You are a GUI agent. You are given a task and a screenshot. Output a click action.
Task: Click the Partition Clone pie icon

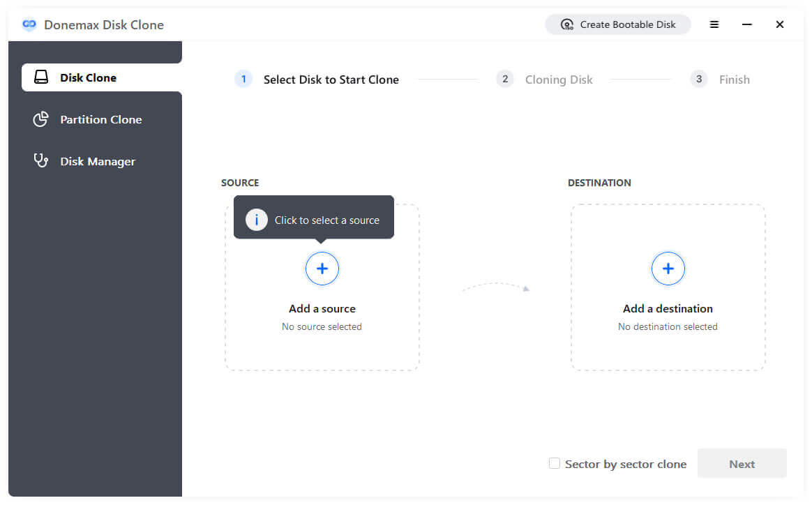click(x=41, y=119)
